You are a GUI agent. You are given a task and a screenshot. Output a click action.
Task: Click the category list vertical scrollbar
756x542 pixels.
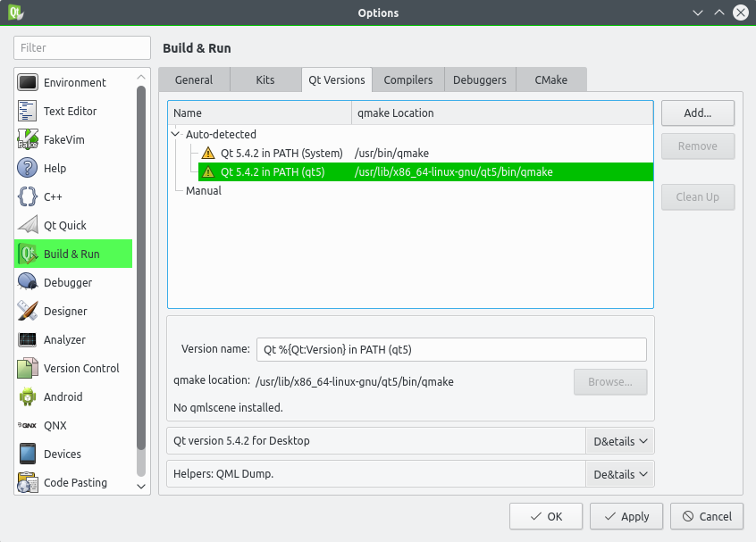(141, 268)
